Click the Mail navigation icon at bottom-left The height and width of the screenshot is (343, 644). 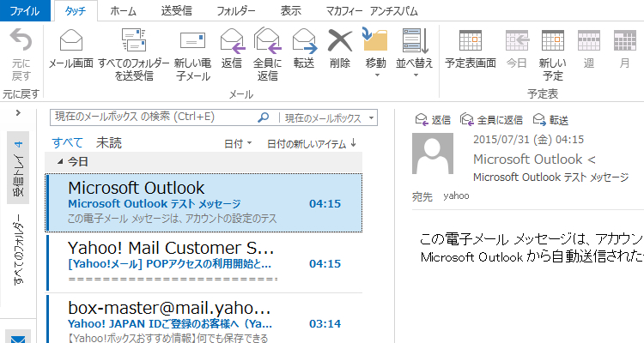coord(18,338)
